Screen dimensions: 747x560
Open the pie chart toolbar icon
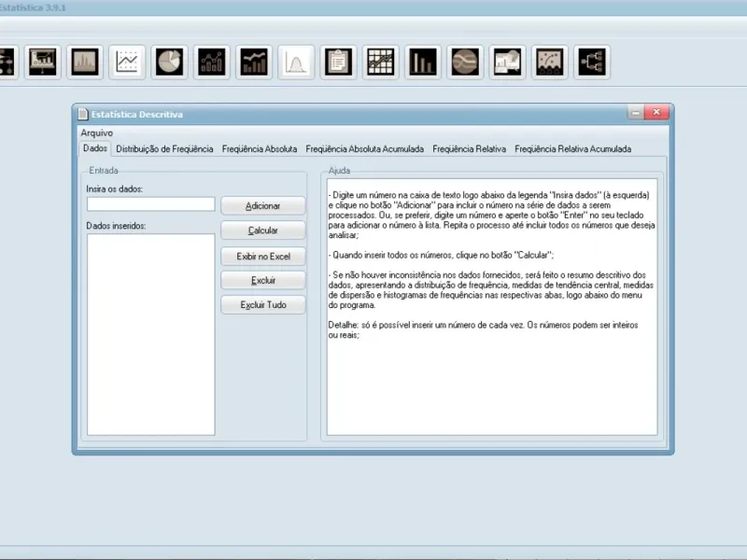[x=170, y=62]
